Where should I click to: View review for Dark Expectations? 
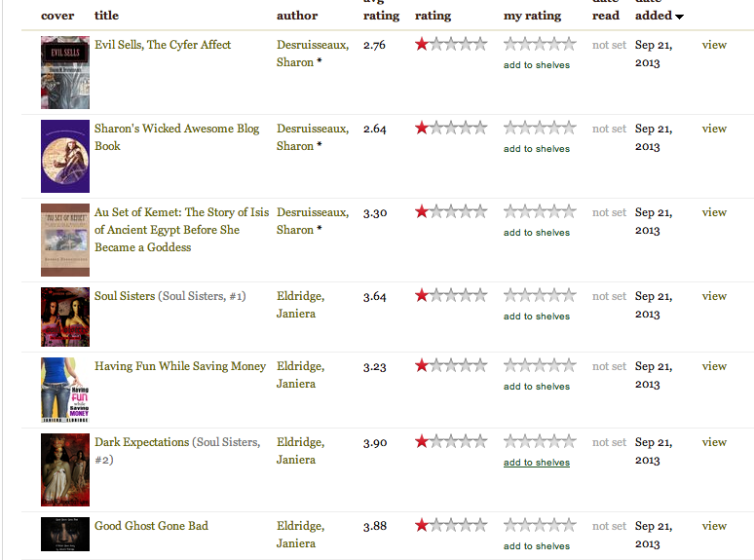[x=714, y=442]
